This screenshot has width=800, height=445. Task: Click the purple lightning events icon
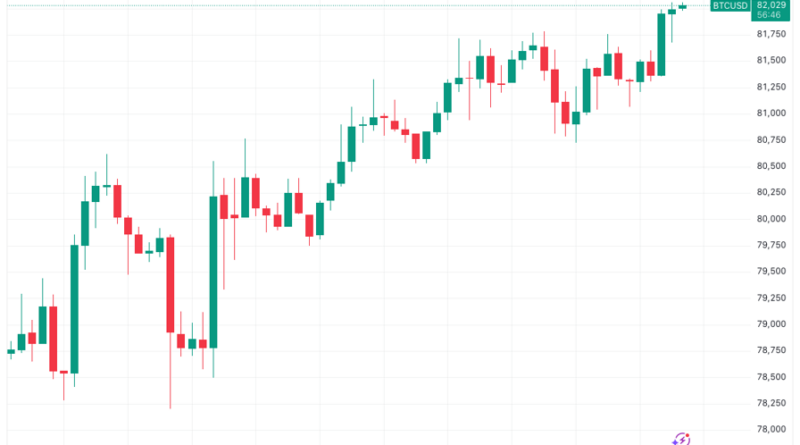(682, 439)
